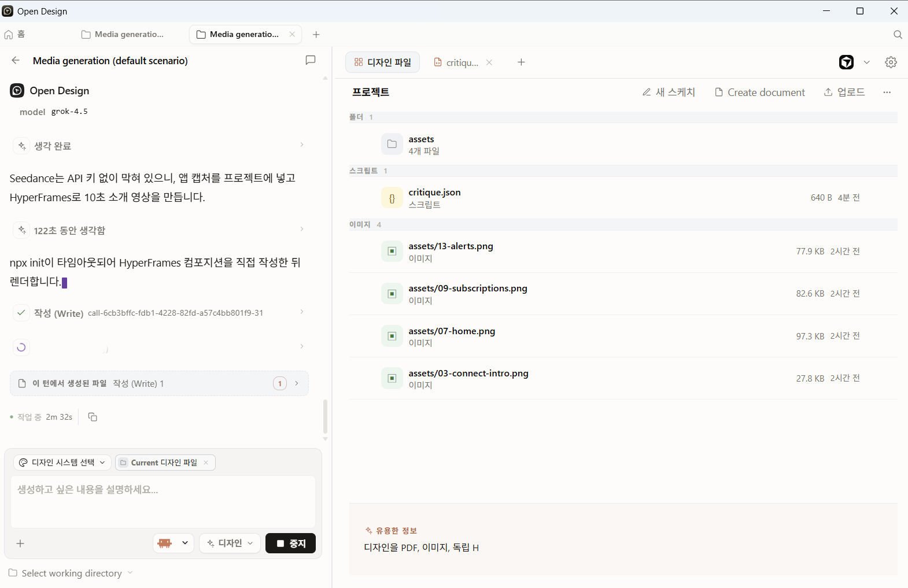908x588 pixels.
Task: Open the 디자인 파일 tab
Action: [x=383, y=62]
